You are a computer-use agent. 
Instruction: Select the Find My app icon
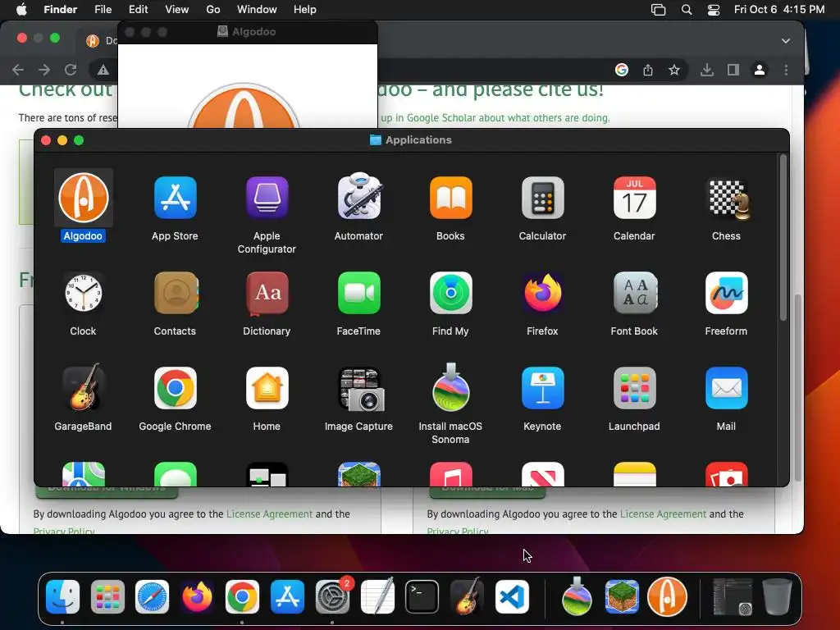450,293
